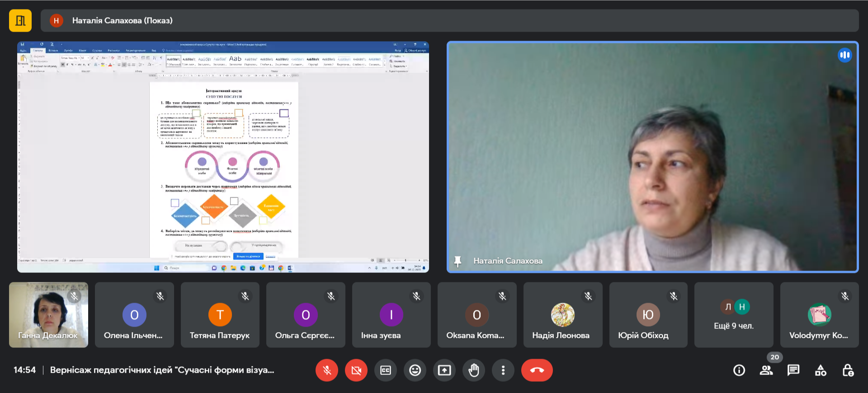Open the activities panel
Viewport: 868px width, 393px height.
point(821,370)
